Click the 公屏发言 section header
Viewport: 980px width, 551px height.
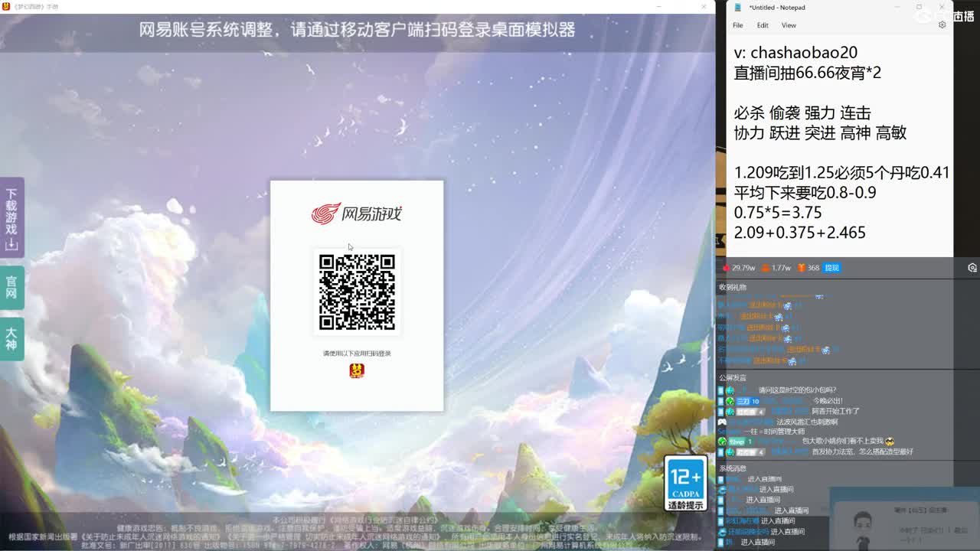(x=732, y=378)
